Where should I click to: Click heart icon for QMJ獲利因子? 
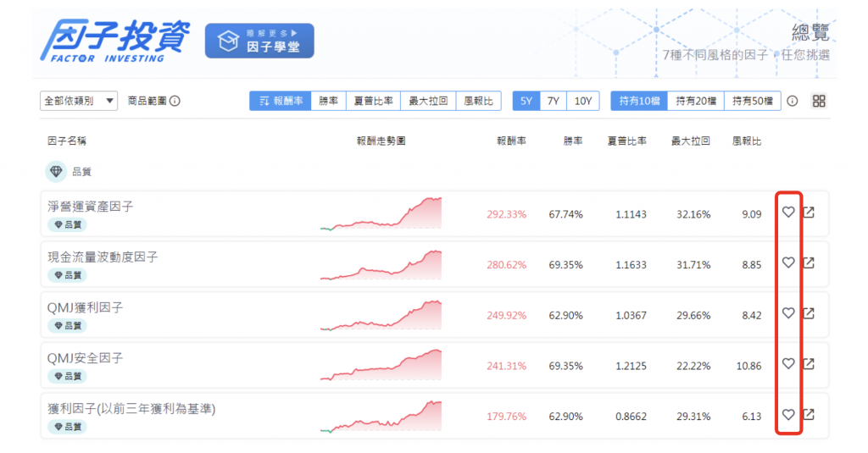point(787,314)
